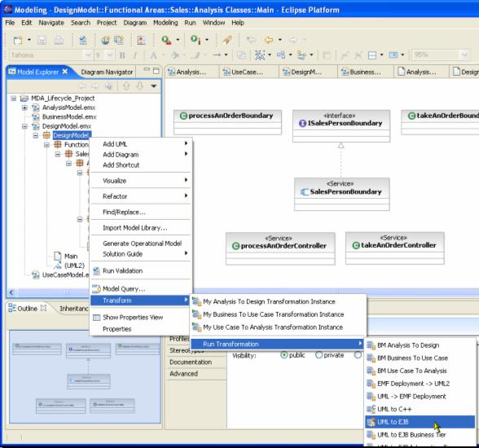Click the Font Color A icon
Screen dimensions: 479x448
tap(153, 55)
